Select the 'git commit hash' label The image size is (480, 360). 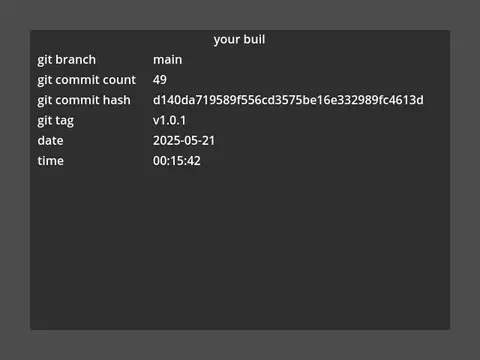[84, 100]
